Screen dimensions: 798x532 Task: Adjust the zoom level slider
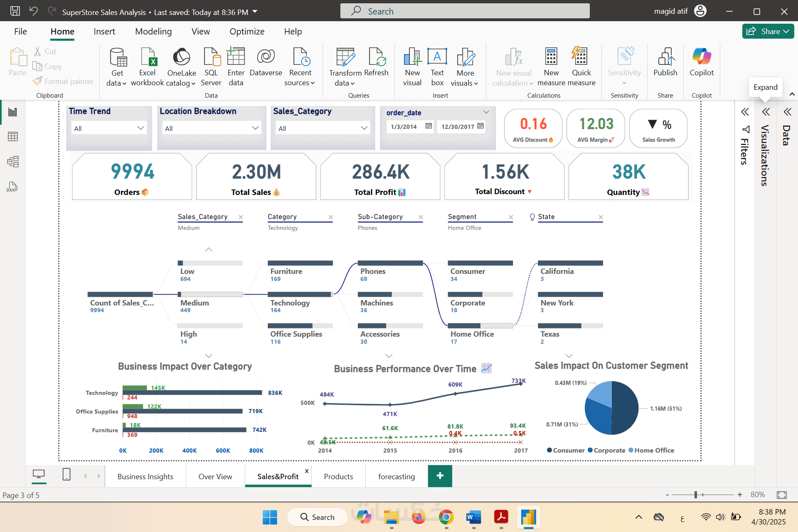pyautogui.click(x=696, y=495)
